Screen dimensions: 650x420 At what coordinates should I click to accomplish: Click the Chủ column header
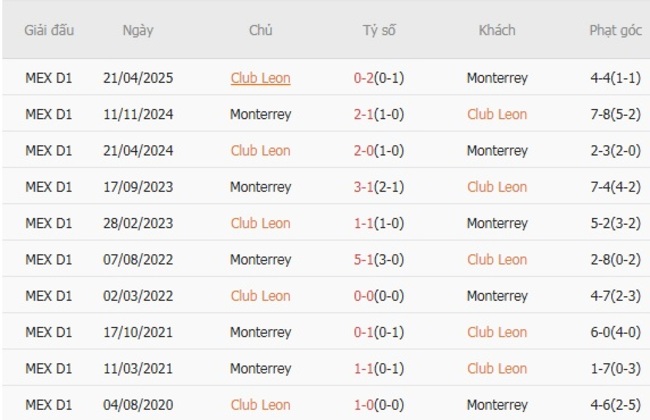point(260,30)
